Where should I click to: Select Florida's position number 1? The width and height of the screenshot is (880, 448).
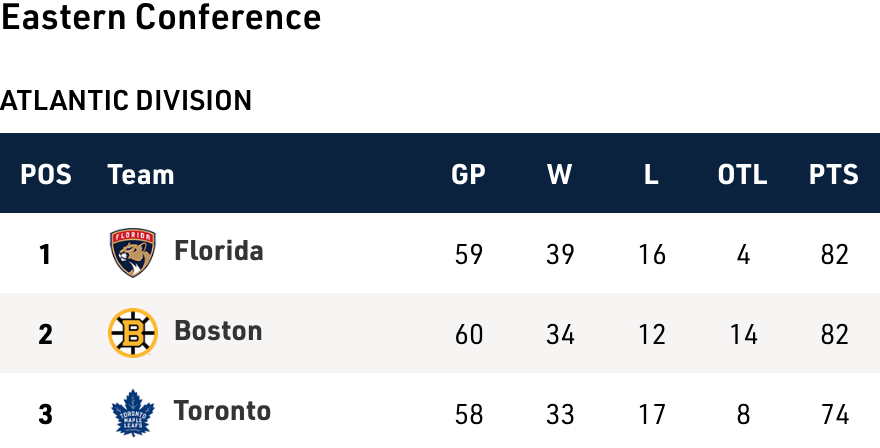point(45,254)
